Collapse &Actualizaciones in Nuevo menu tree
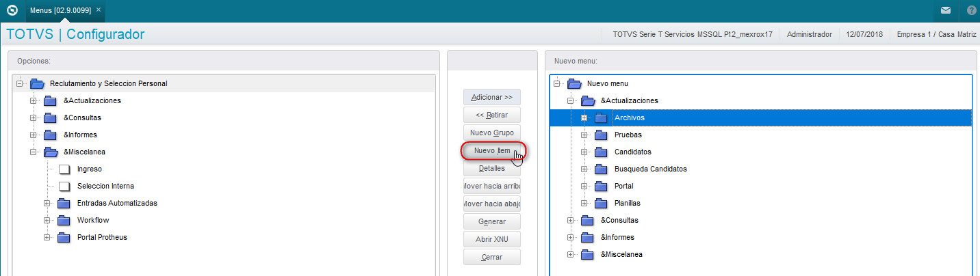Viewport: 980px width, 276px height. pos(571,100)
